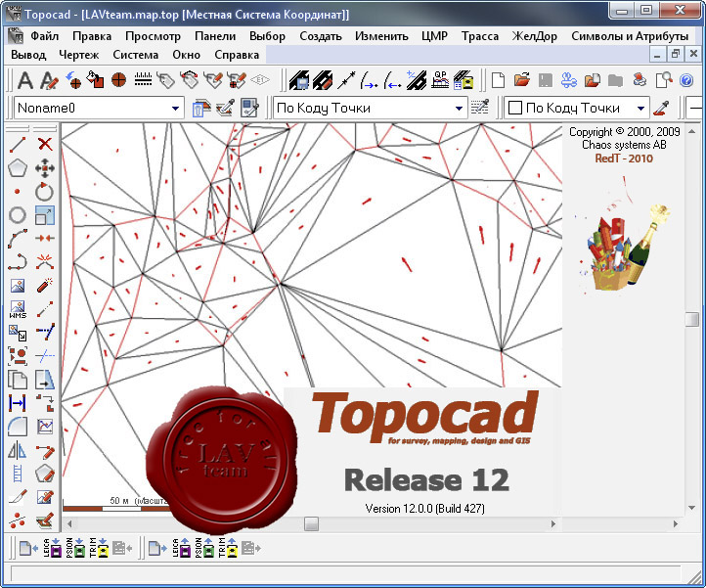Select the Polygon drawing tool
Image resolution: width=706 pixels, height=588 pixels.
18,168
